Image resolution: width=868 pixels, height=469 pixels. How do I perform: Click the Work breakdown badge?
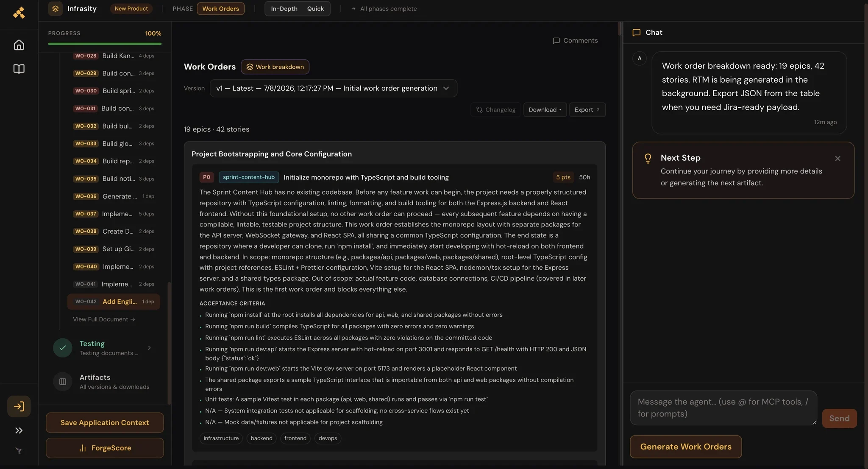coord(275,67)
